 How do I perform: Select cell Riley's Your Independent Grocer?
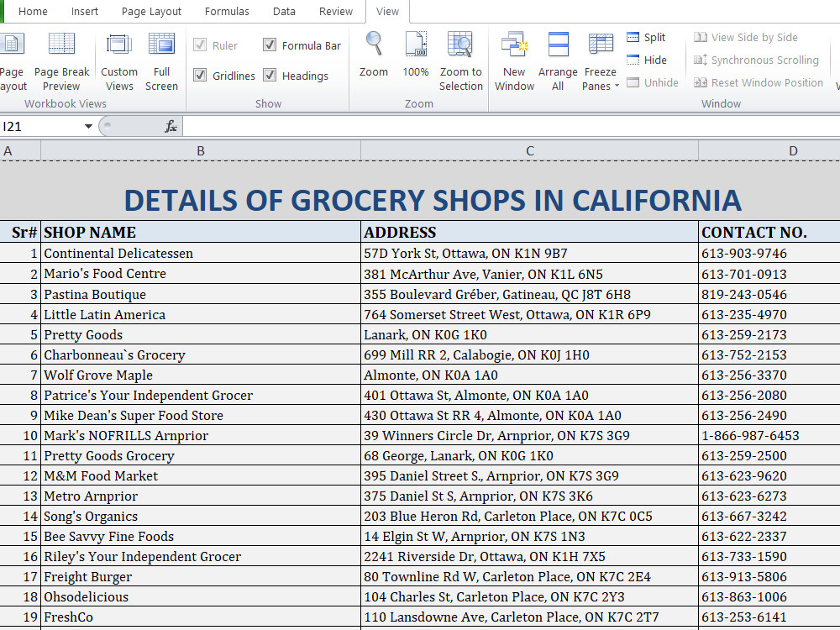201,557
